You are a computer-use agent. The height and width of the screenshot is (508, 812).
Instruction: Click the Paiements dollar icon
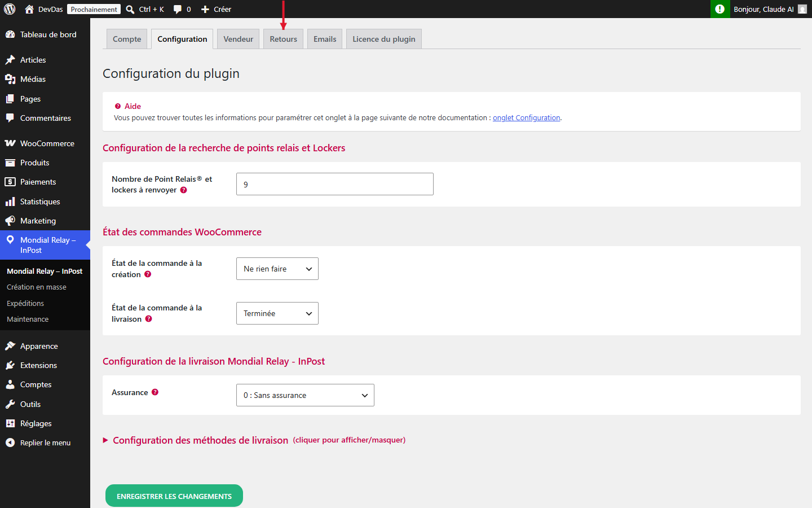pos(10,182)
